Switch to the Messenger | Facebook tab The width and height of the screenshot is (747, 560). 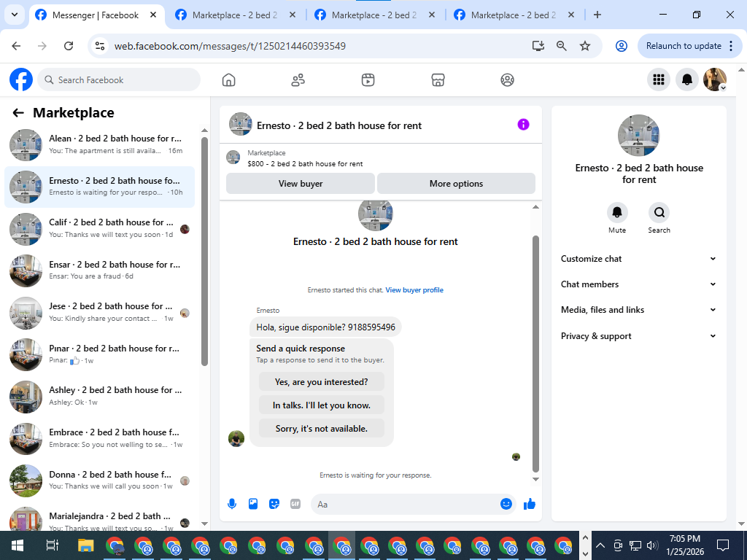[97, 15]
